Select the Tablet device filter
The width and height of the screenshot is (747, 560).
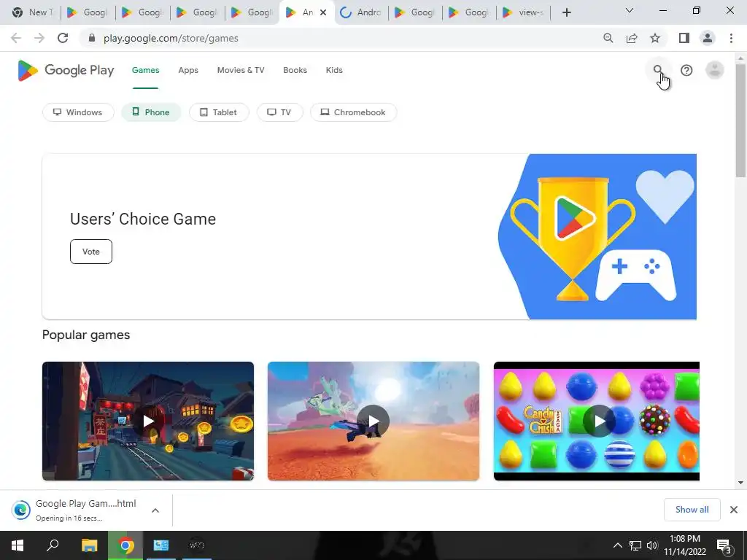pos(219,112)
